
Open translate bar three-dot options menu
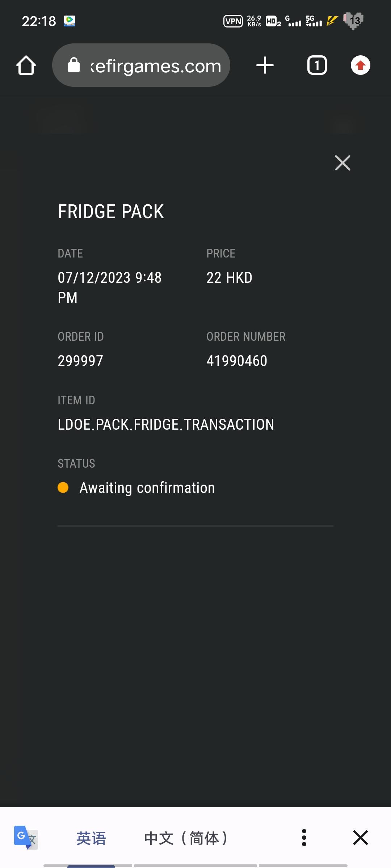[x=304, y=838]
